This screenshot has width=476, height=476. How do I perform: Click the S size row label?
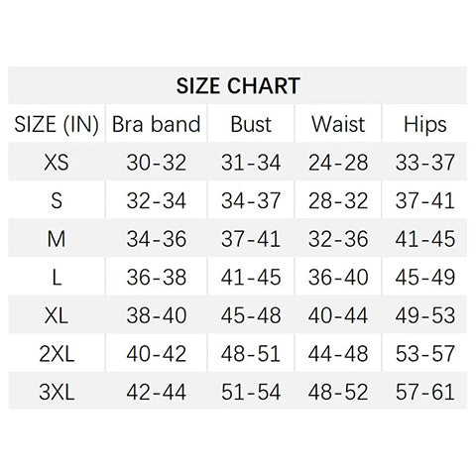57,200
